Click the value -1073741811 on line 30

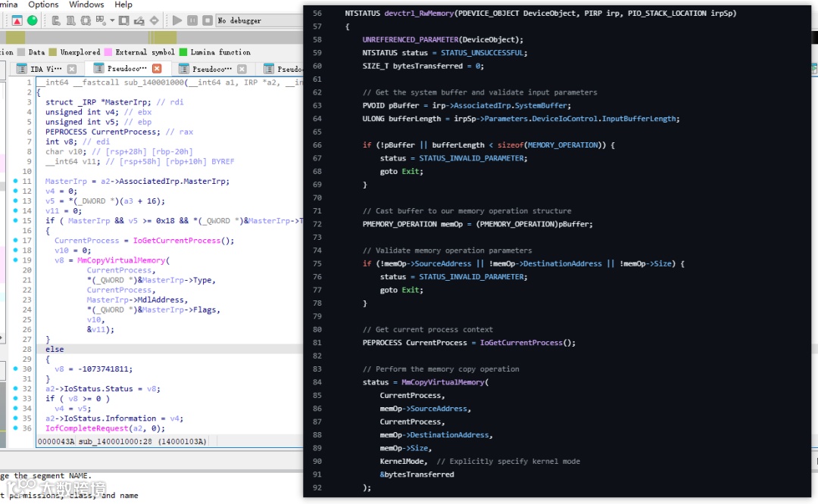pyautogui.click(x=103, y=369)
